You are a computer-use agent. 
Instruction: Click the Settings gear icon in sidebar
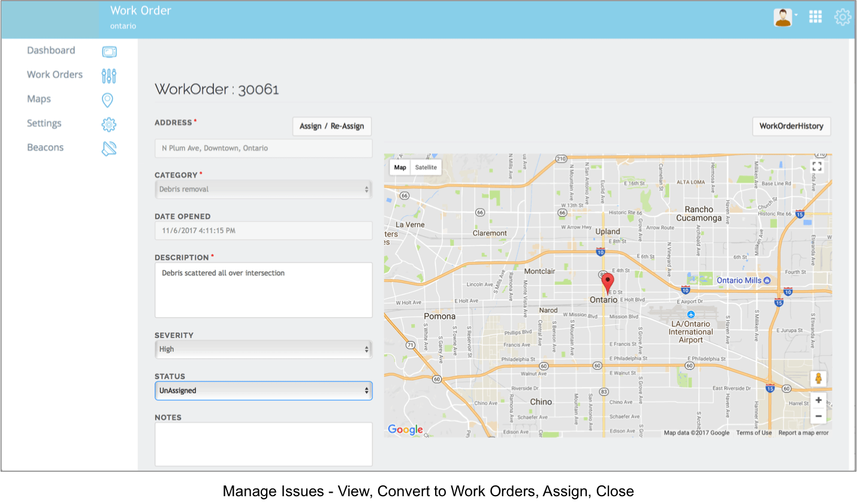coord(108,124)
